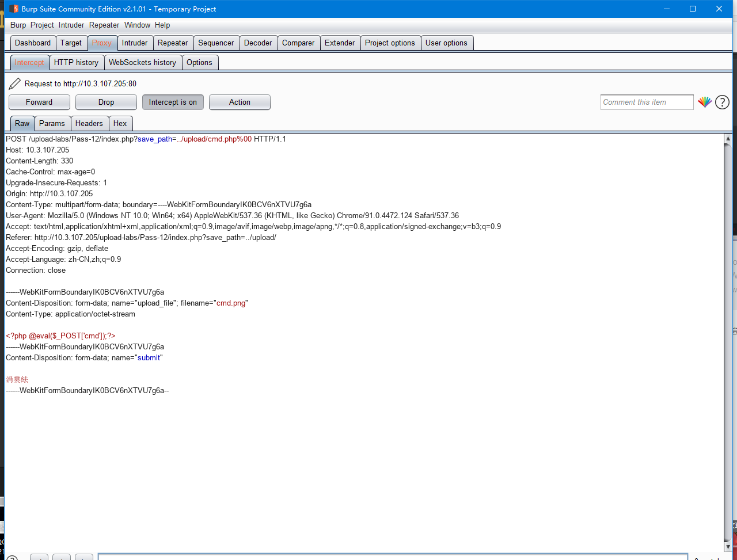
Task: Open the Project options tab
Action: (x=390, y=43)
